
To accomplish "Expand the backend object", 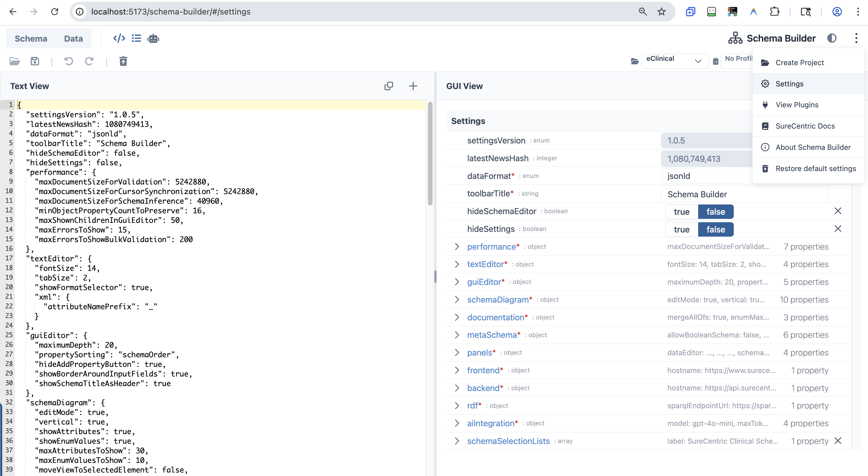I will pos(457,388).
